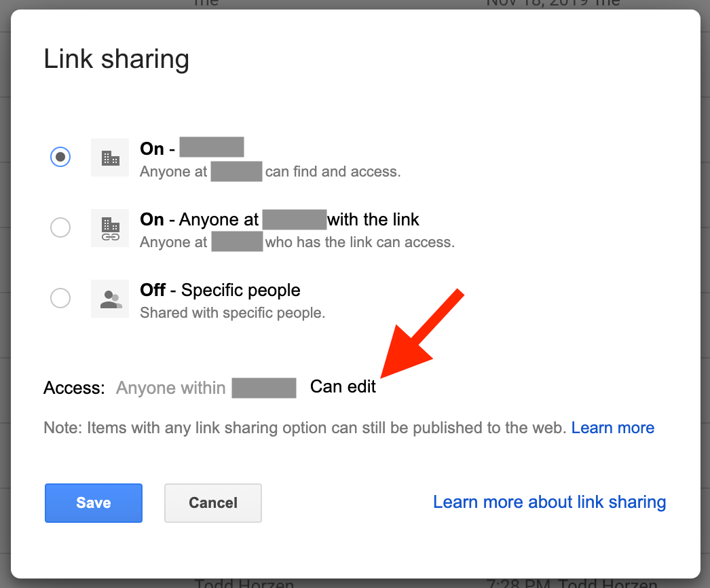Click the organization building icon beside the first option
710x588 pixels.
109,158
